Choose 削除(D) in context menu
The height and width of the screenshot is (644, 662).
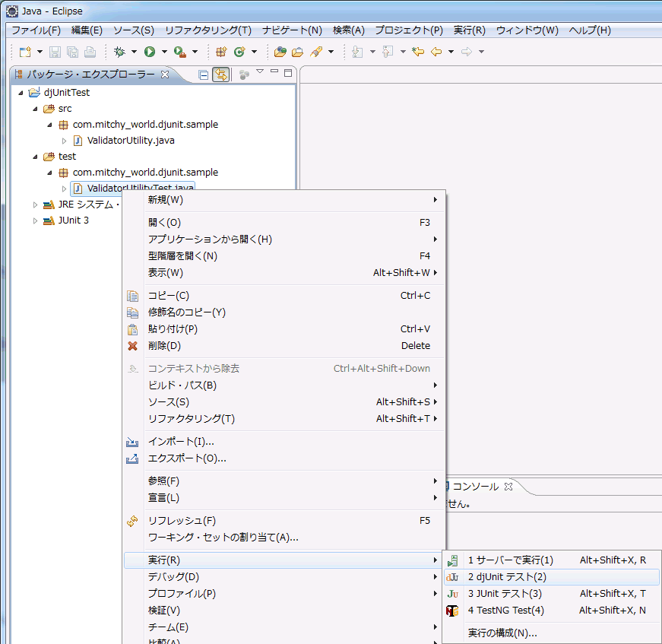click(284, 346)
